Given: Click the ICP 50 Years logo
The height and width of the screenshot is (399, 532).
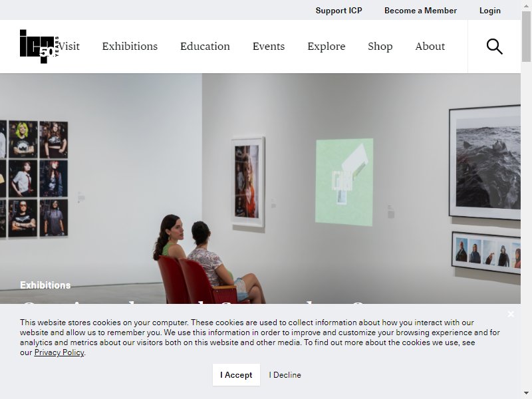Looking at the screenshot, I should (x=39, y=47).
